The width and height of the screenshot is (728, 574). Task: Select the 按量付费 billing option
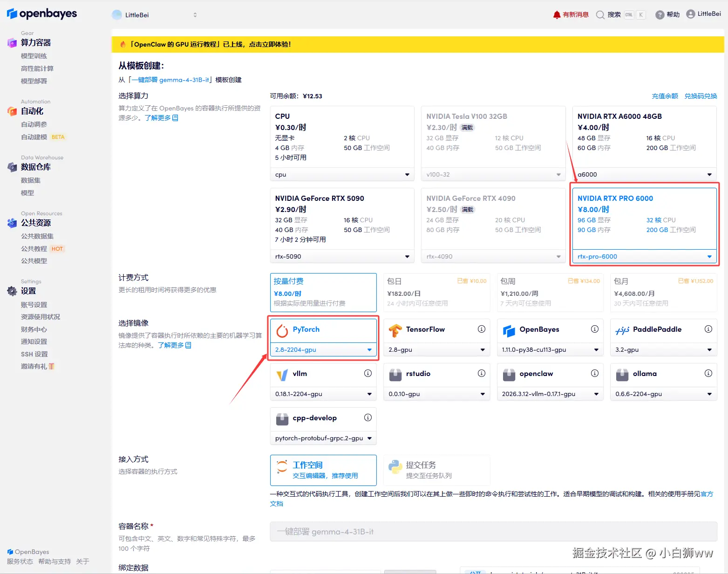pyautogui.click(x=323, y=293)
